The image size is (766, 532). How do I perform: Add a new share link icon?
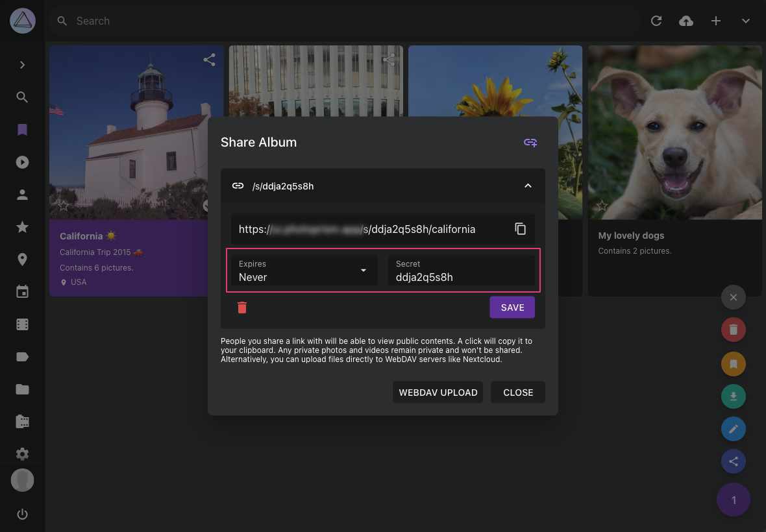pos(530,143)
